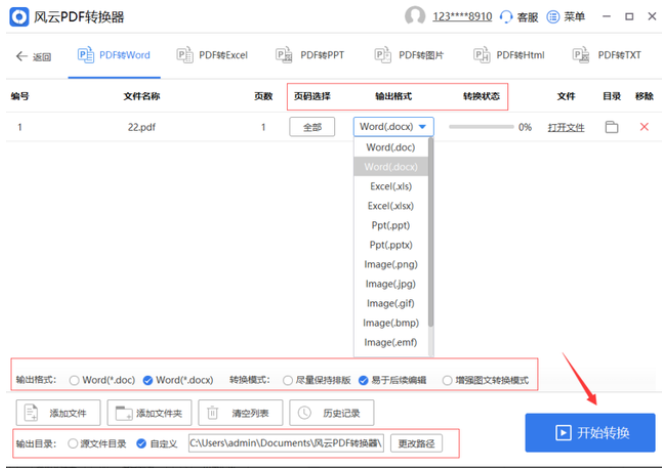The image size is (665, 470).
Task: Click the 开始转换 start conversion button
Action: [x=590, y=432]
